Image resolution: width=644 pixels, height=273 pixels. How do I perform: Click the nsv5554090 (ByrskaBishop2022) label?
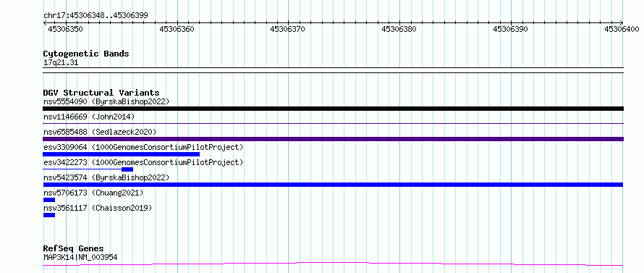pyautogui.click(x=106, y=101)
